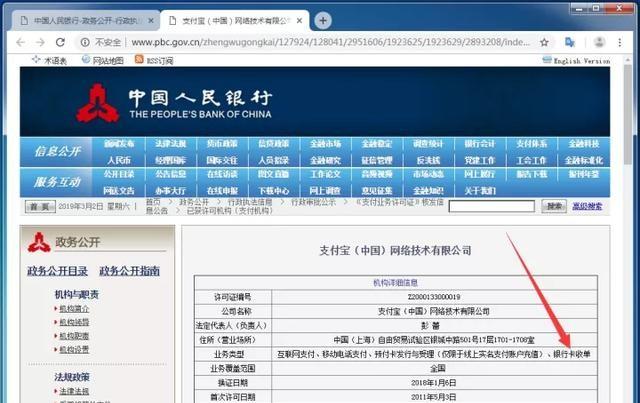The image size is (640, 403).
Task: Close the 支付宝（中国）网络技术有限公司 tab
Action: pos(299,20)
